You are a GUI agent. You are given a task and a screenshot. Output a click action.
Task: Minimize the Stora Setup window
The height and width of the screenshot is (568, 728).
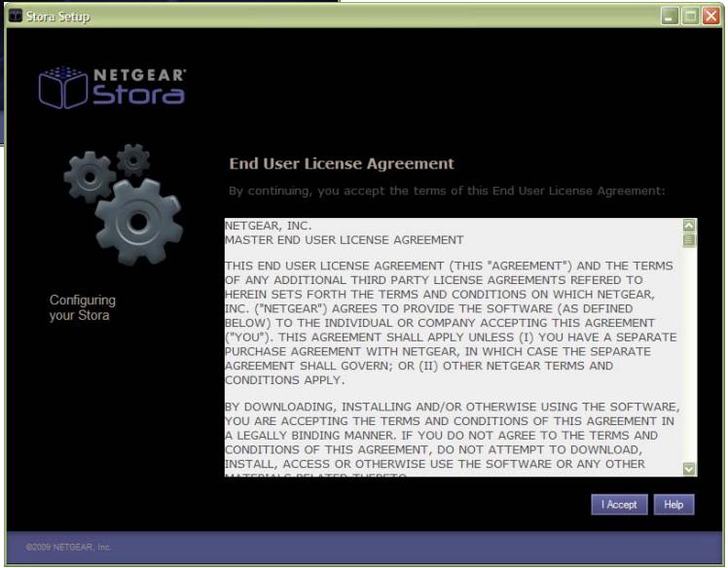coord(669,17)
